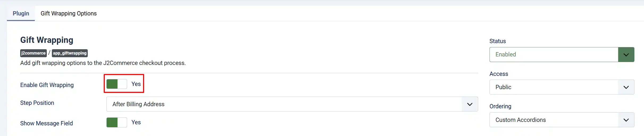Viewport: 644px width, 136px height.
Task: Open the Status Enabled dropdown
Action: pyautogui.click(x=562, y=55)
